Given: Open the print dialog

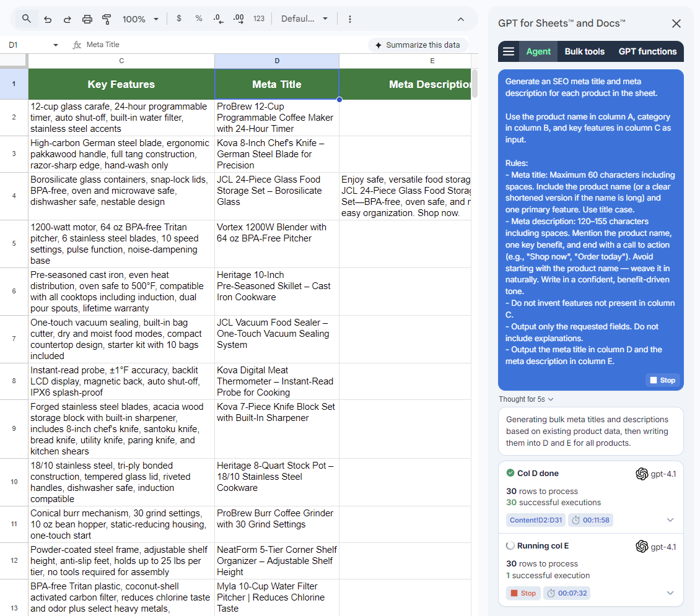Looking at the screenshot, I should [x=87, y=19].
